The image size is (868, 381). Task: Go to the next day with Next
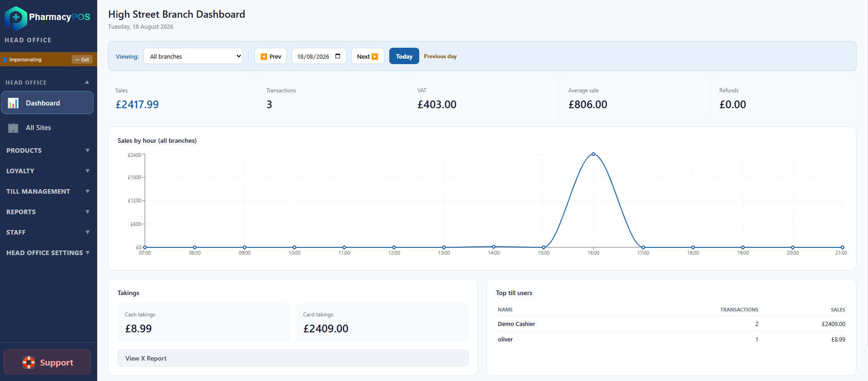(368, 56)
